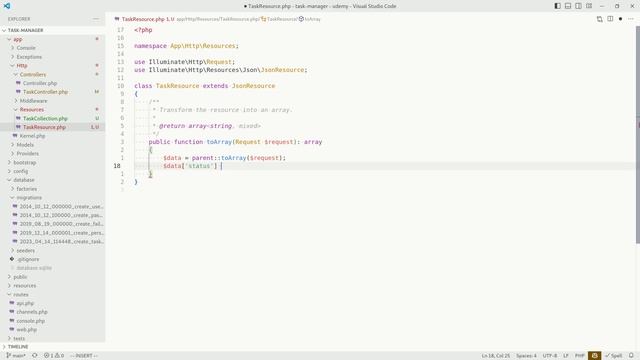This screenshot has height=360, width=640.
Task: Open notifications bell icon
Action: click(x=631, y=356)
